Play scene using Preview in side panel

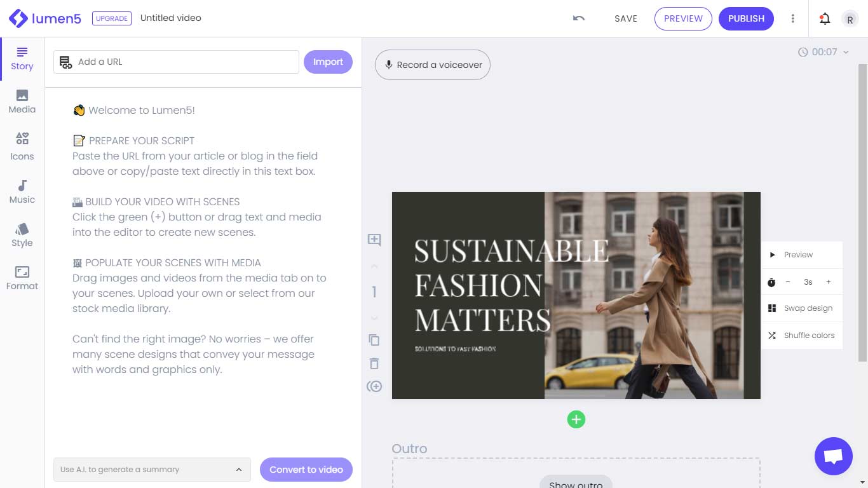coord(802,255)
